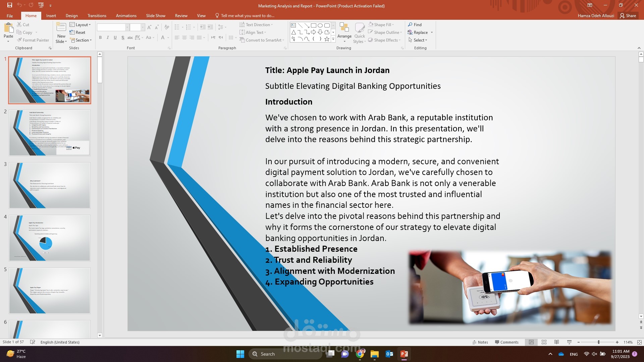Click the Save icon in quick access toolbar
This screenshot has width=644, height=362.
9,5
